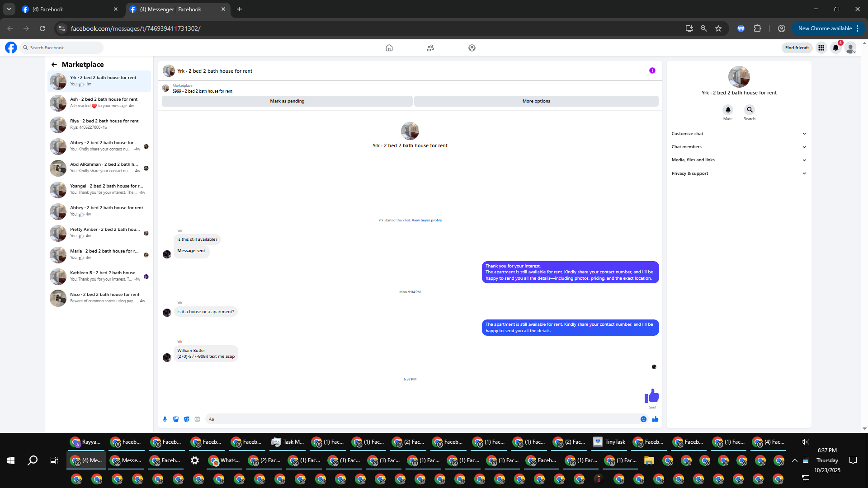
Task: Click the voice clip microphone icon
Action: (165, 419)
